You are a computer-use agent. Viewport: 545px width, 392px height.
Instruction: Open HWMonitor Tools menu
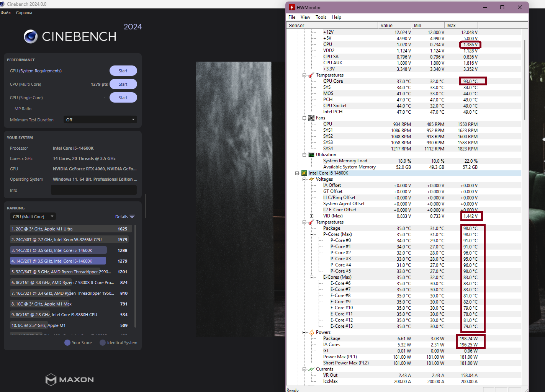(x=321, y=17)
